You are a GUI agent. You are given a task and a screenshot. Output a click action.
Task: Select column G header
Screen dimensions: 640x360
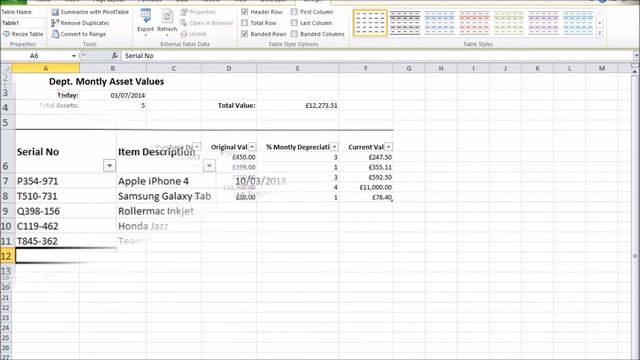coord(409,68)
